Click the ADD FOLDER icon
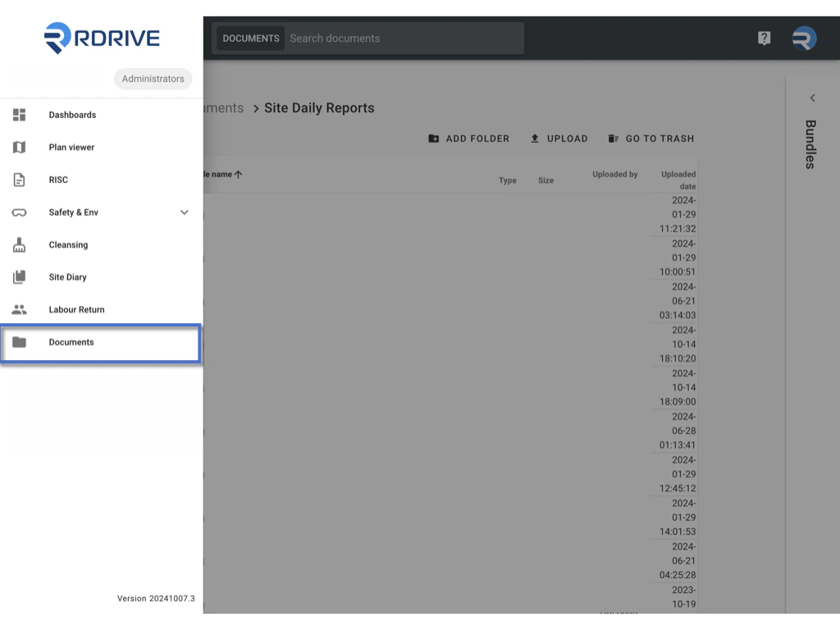The image size is (840, 630). tap(434, 138)
